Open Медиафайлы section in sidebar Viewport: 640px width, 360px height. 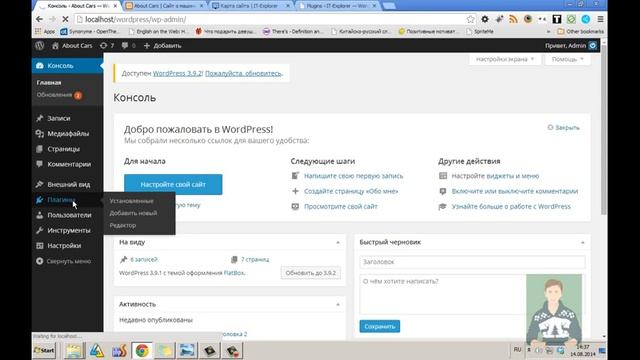pos(67,133)
